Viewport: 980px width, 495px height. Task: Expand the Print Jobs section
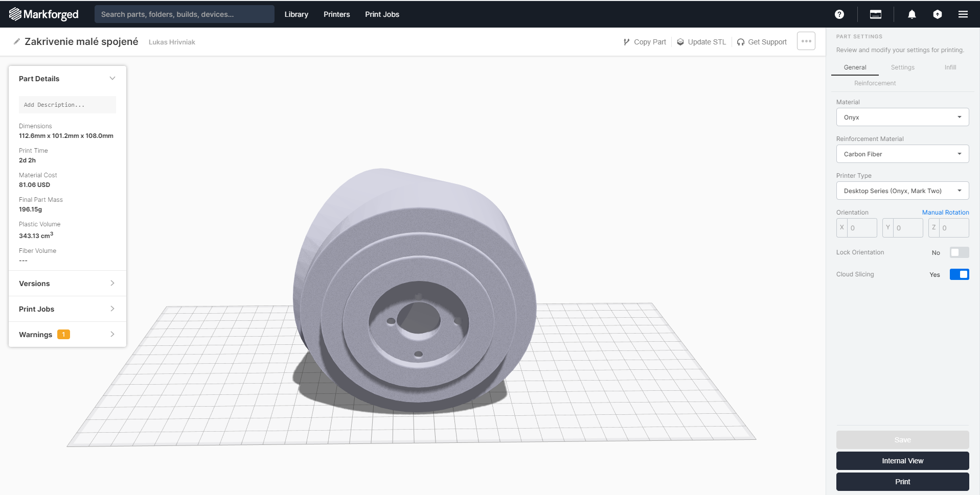pos(67,309)
